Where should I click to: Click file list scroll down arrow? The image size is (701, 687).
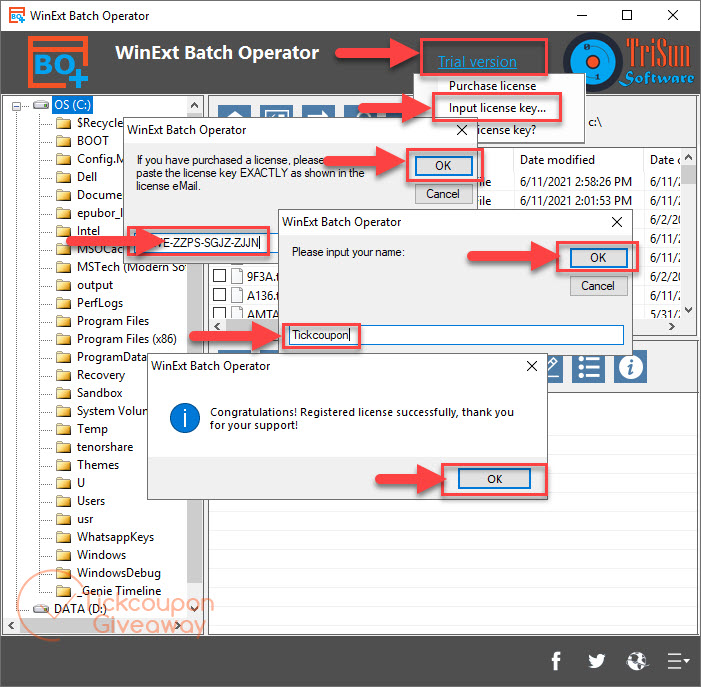point(688,309)
